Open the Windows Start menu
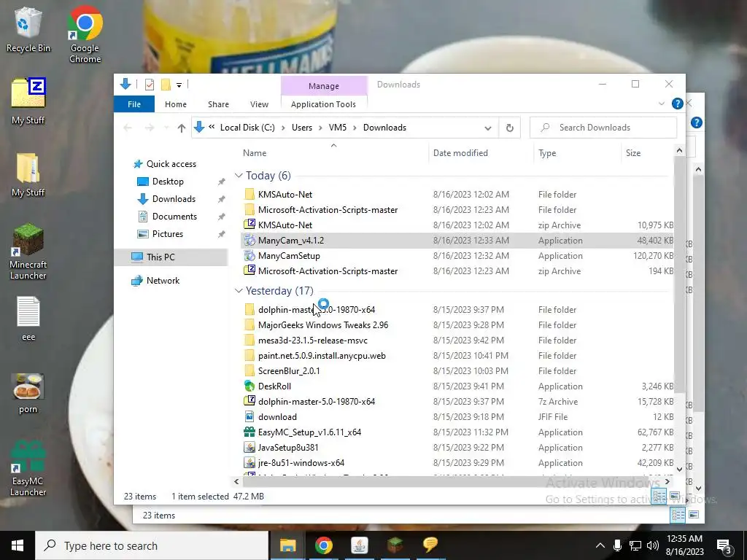The image size is (747, 560). (18, 545)
